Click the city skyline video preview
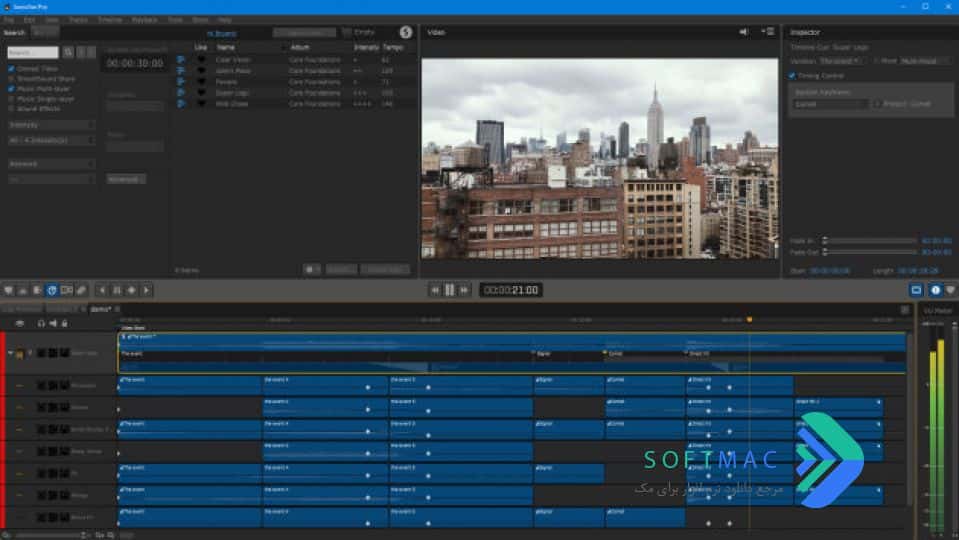959x540 pixels. click(600, 158)
